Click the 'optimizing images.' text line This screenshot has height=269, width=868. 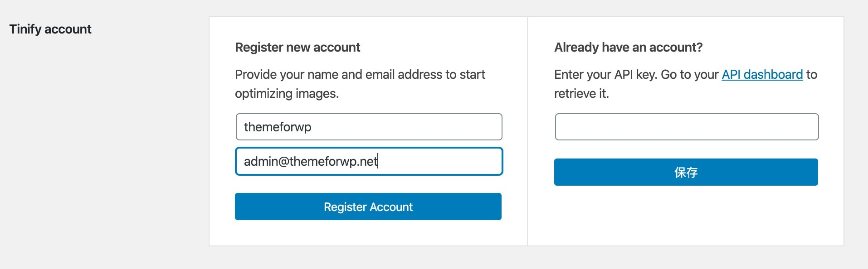[287, 93]
